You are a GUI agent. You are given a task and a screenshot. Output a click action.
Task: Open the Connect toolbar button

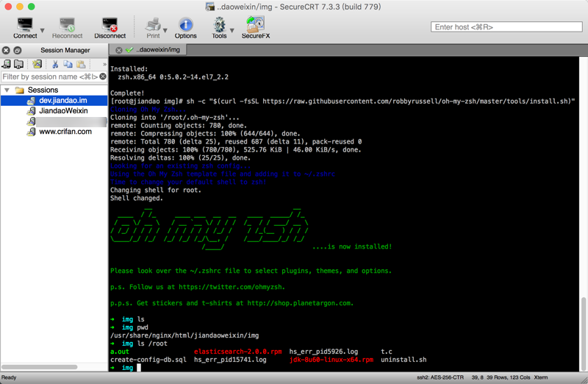(x=25, y=28)
